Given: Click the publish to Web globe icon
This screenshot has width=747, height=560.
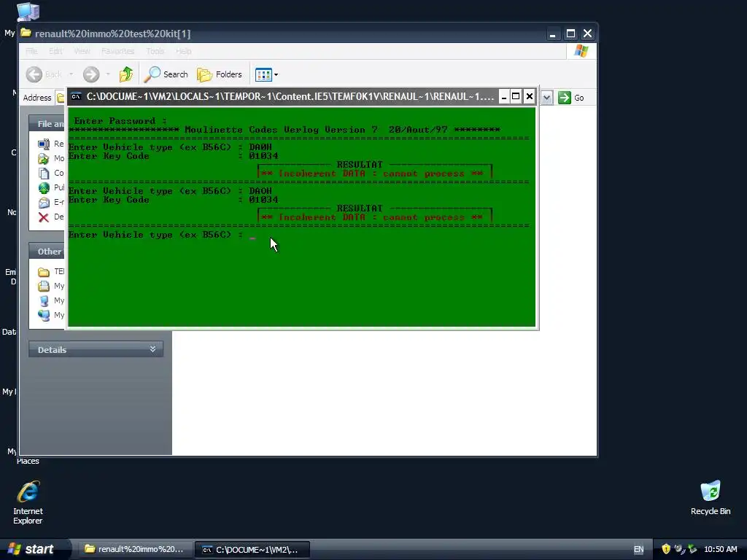Looking at the screenshot, I should click(44, 188).
